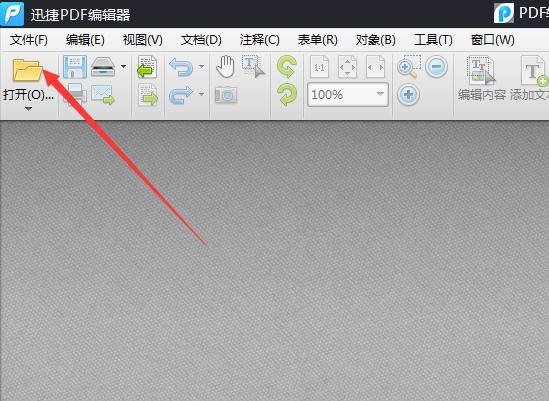The height and width of the screenshot is (401, 549).
Task: Select the Hand tool
Action: click(x=225, y=67)
